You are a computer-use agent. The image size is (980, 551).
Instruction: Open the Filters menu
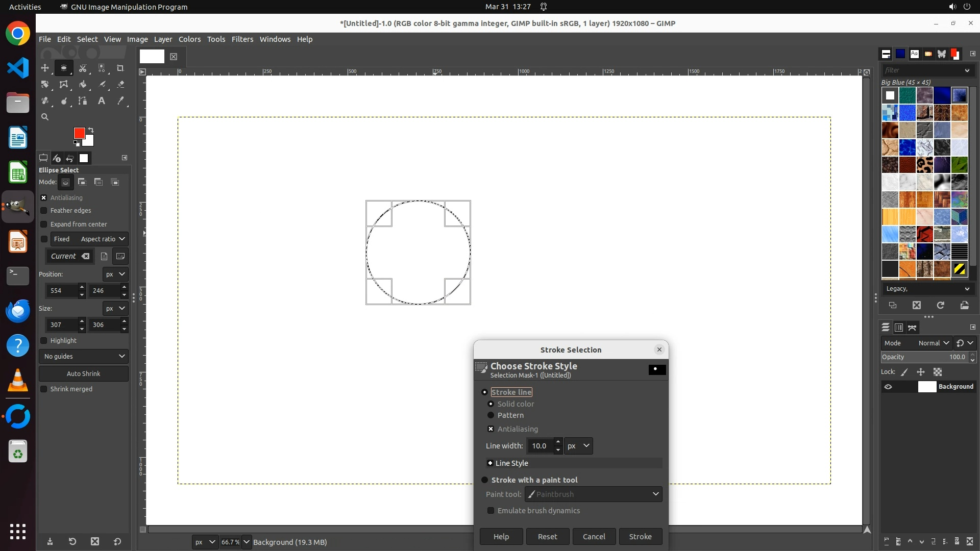(242, 39)
